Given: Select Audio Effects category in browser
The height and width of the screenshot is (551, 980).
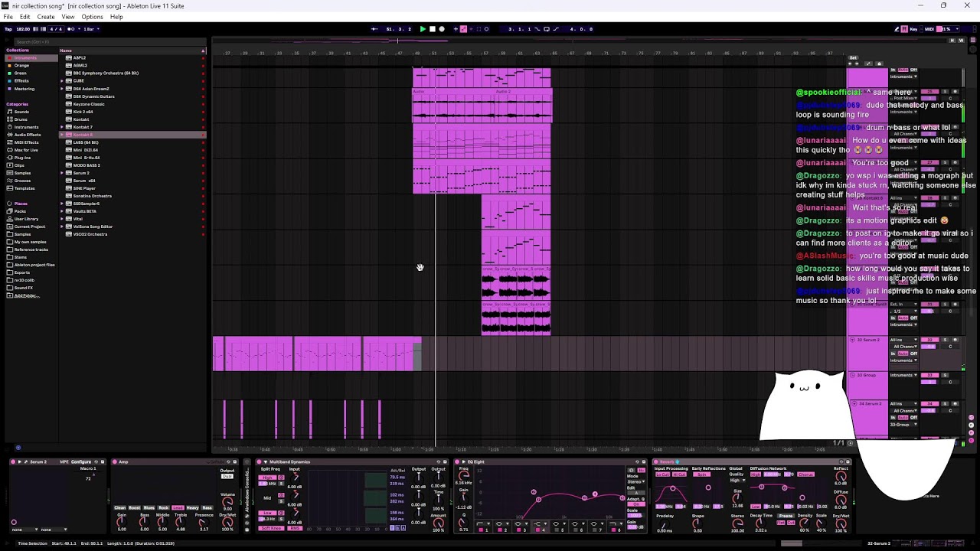Looking at the screenshot, I should point(28,135).
